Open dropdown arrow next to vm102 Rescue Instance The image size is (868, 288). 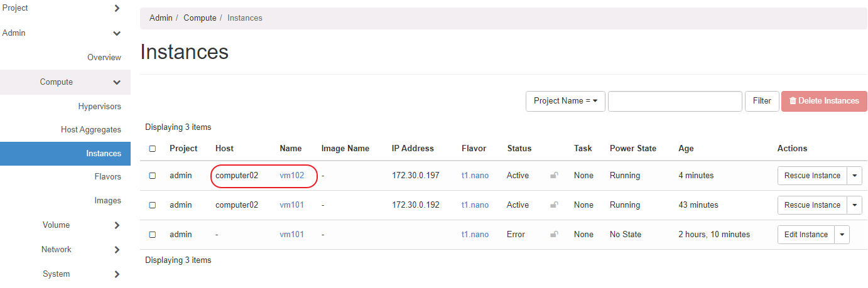854,176
